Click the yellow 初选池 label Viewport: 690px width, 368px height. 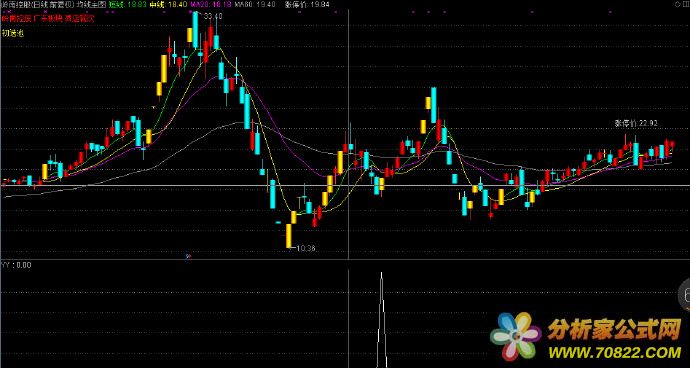tap(12, 33)
